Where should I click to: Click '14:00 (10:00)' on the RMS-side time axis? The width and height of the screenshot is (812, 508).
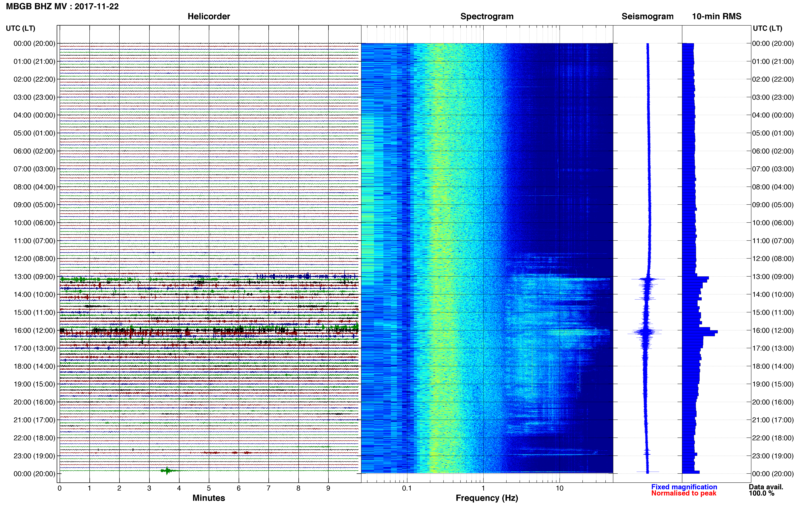773,295
